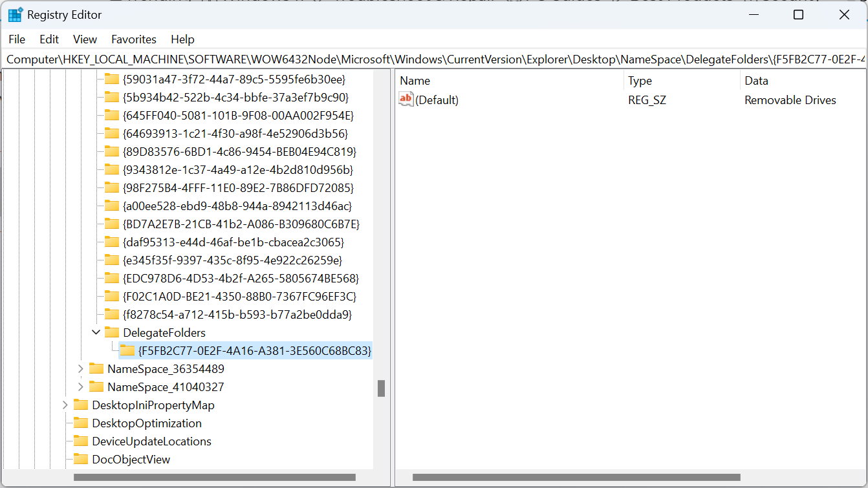Expand the NameSpace_41040327 key
Screen dimensions: 868x488
[x=81, y=387]
